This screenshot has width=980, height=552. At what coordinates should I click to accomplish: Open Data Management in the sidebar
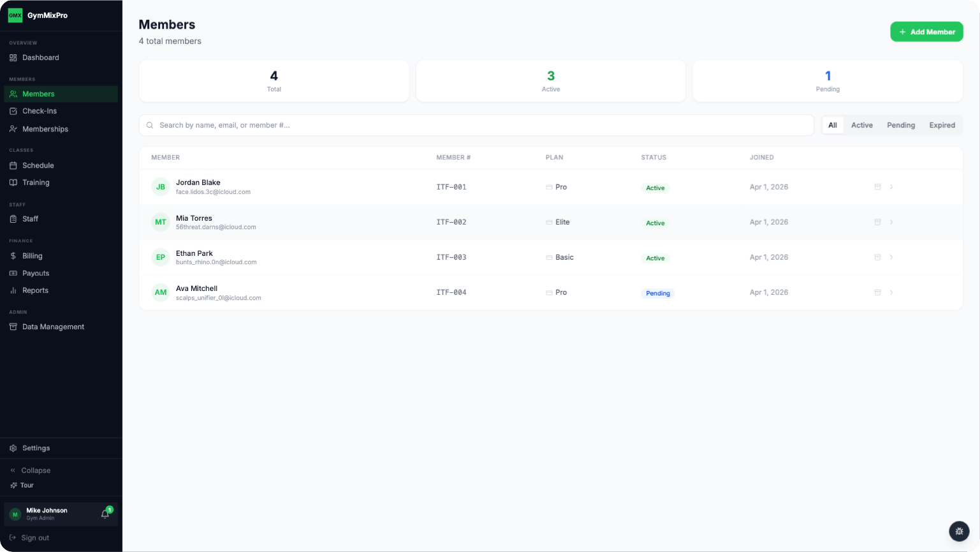click(x=53, y=327)
